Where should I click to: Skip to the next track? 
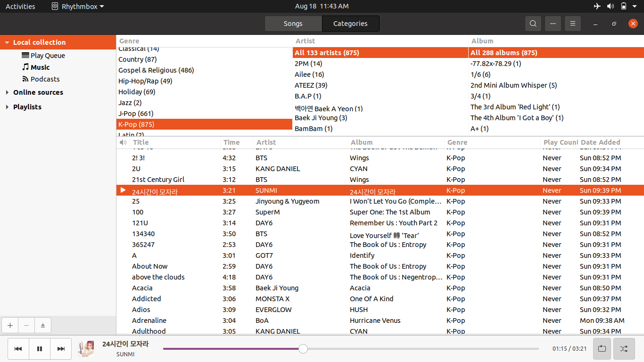click(61, 349)
